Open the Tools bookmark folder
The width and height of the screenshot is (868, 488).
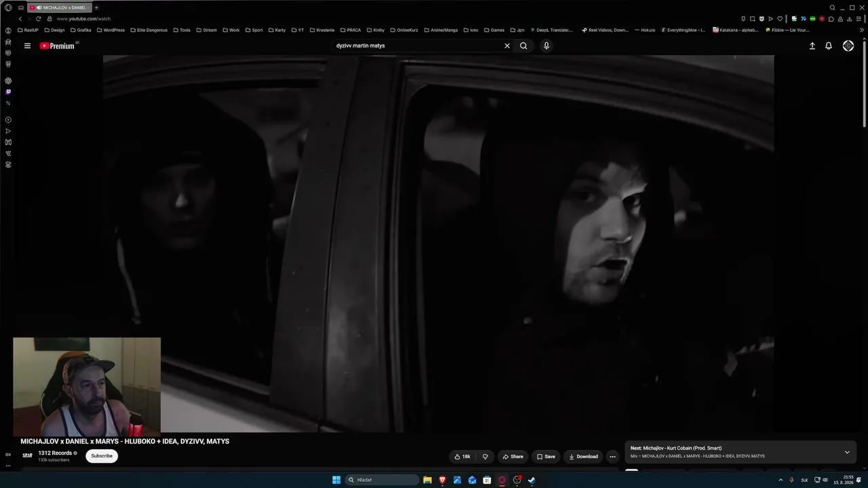[182, 30]
